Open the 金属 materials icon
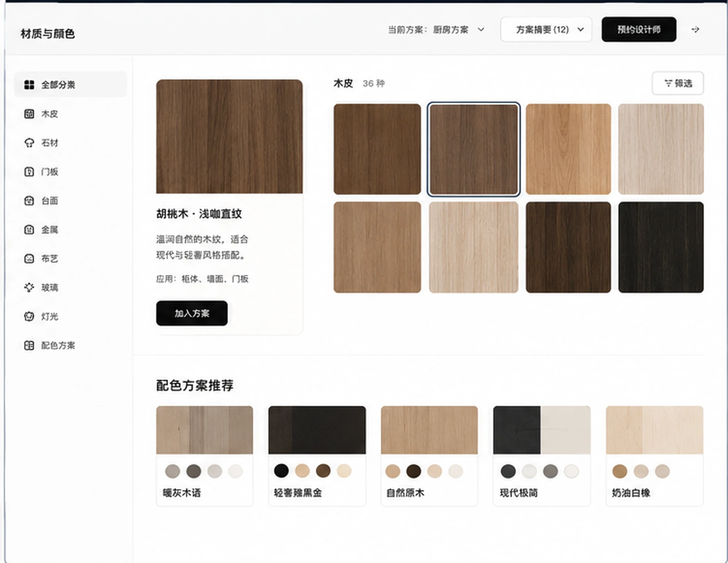 point(29,230)
